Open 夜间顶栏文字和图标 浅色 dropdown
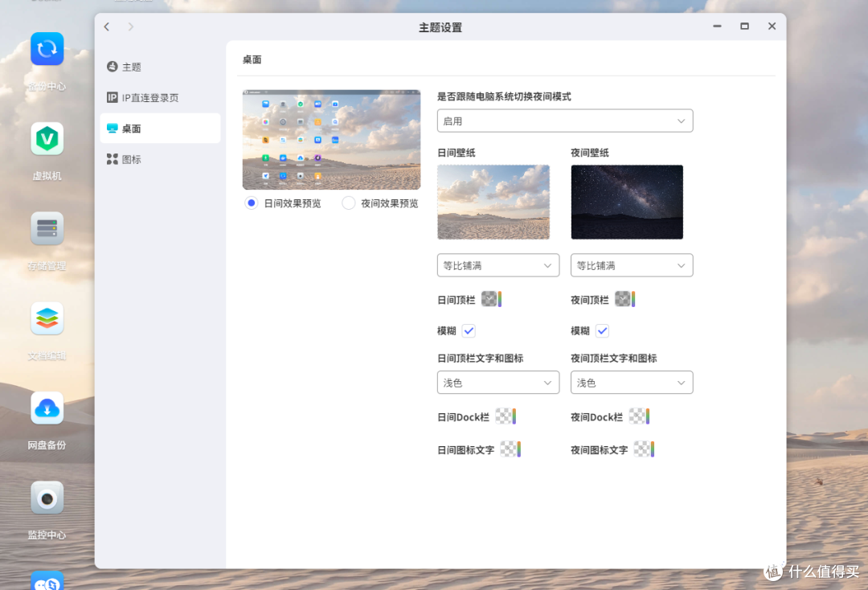 [632, 383]
